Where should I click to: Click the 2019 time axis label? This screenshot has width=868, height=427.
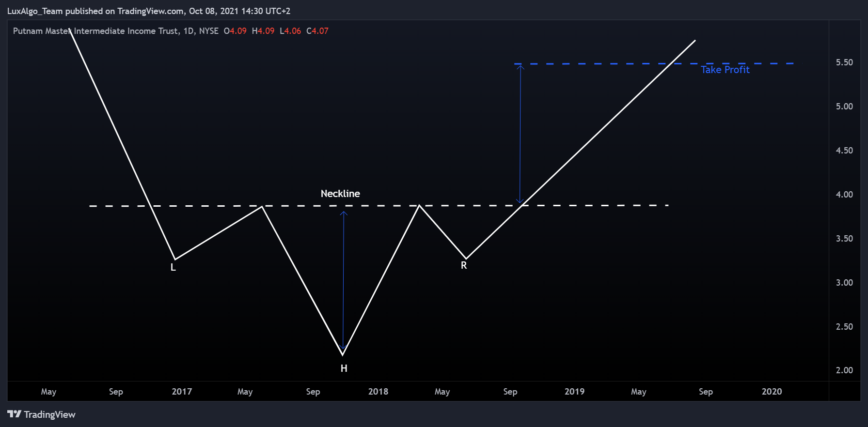tap(574, 392)
